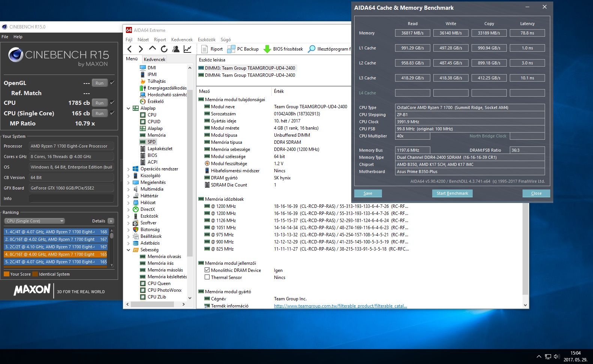Open the Fájl menu in AIDA64
593x364 pixels.
[129, 39]
